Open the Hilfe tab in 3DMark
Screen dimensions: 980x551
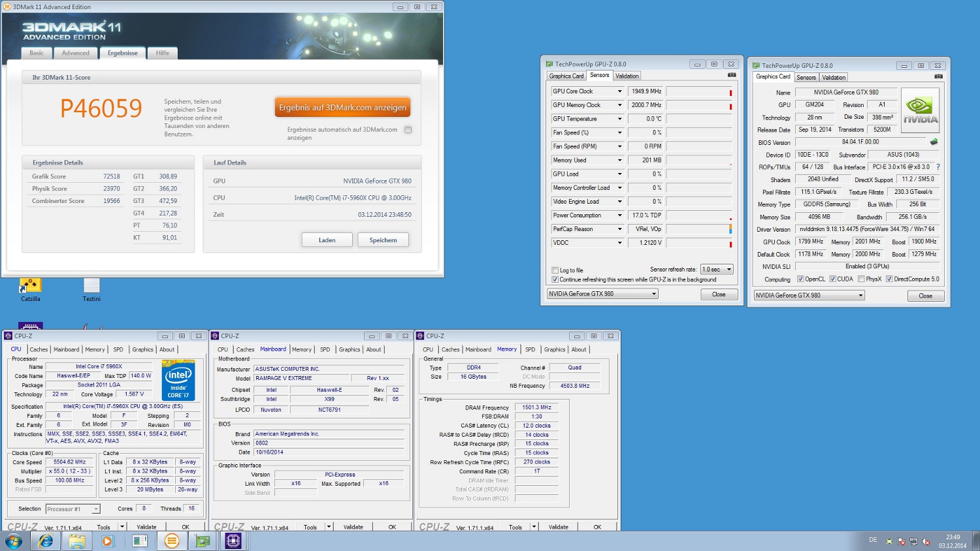[163, 53]
